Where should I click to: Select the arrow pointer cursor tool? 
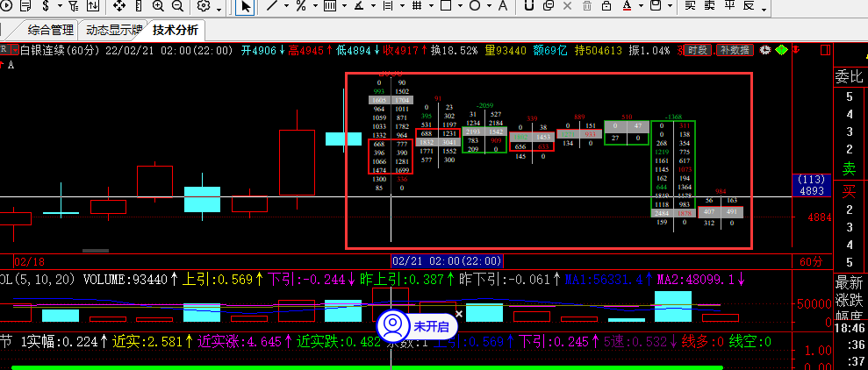click(x=246, y=6)
